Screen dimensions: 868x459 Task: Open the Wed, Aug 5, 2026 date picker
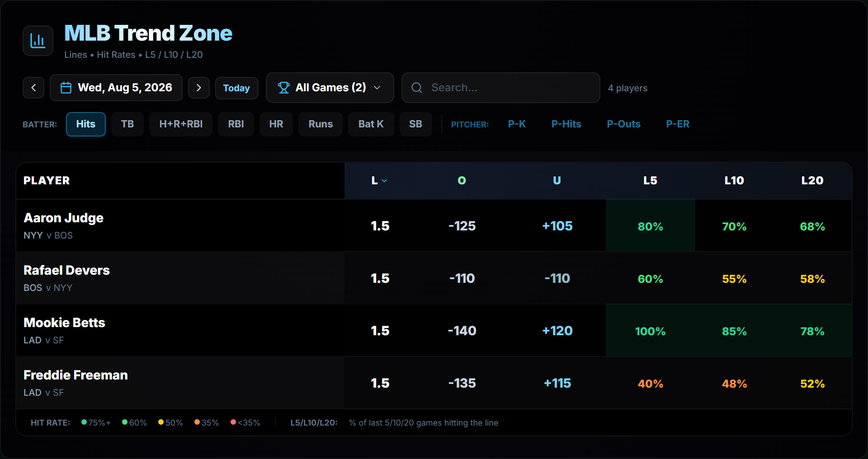tap(116, 88)
